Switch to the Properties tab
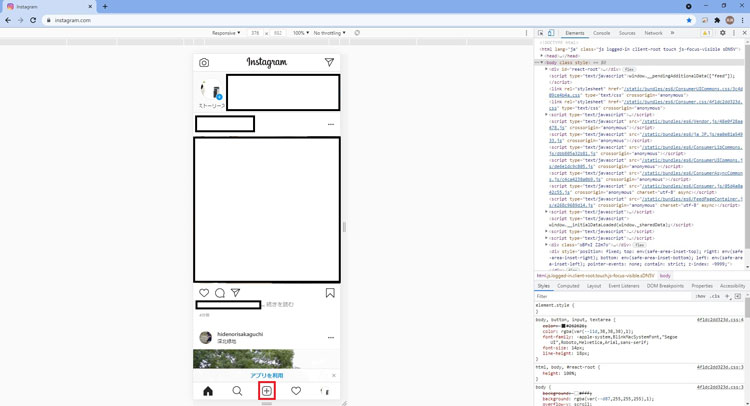Image resolution: width=750 pixels, height=406 pixels. (x=702, y=286)
